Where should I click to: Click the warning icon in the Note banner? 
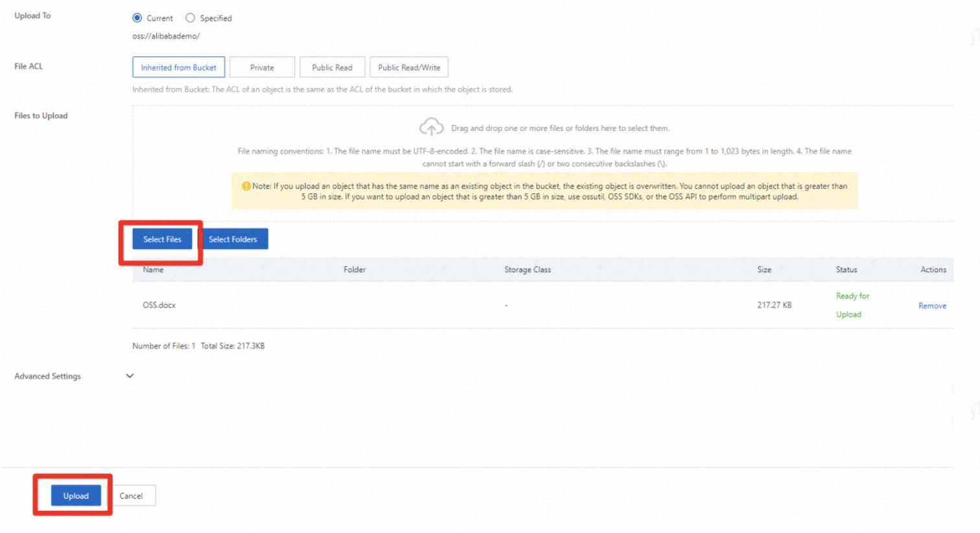coord(246,185)
